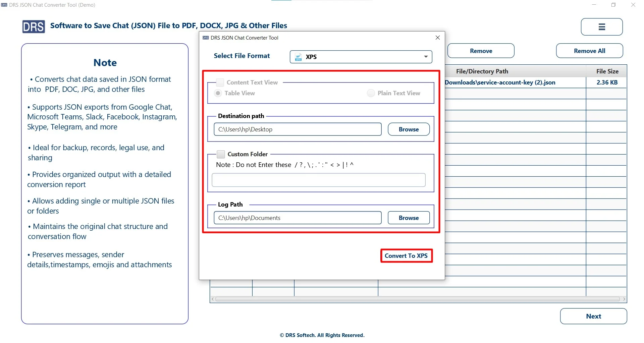Click inside the Custom Folder name field

click(x=318, y=180)
